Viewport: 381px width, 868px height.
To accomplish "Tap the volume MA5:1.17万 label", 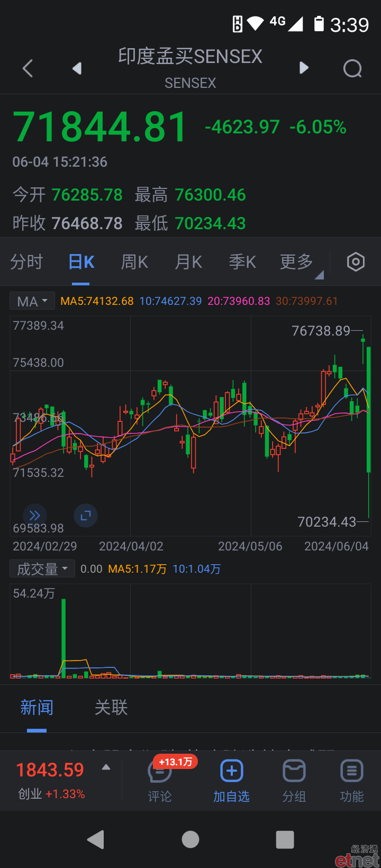I will 138,569.
